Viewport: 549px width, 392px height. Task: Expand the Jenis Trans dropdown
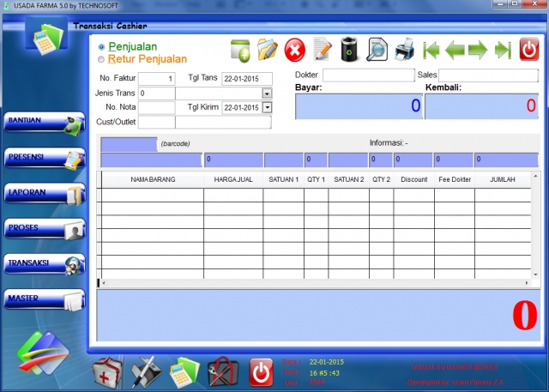click(x=267, y=93)
